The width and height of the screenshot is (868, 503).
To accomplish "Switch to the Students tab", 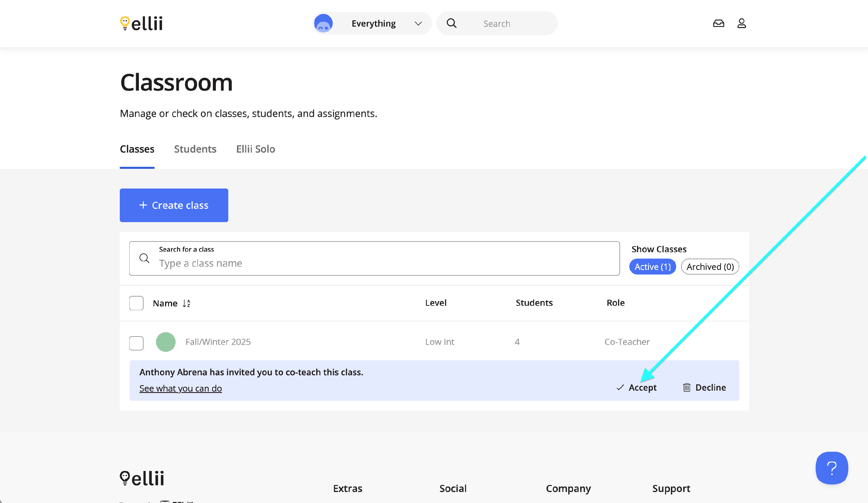I will tap(195, 149).
